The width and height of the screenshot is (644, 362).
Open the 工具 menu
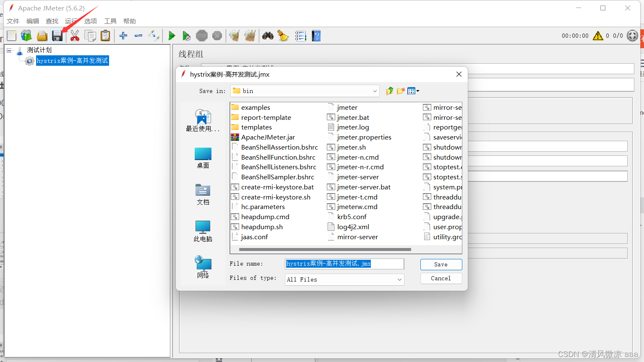tap(110, 21)
